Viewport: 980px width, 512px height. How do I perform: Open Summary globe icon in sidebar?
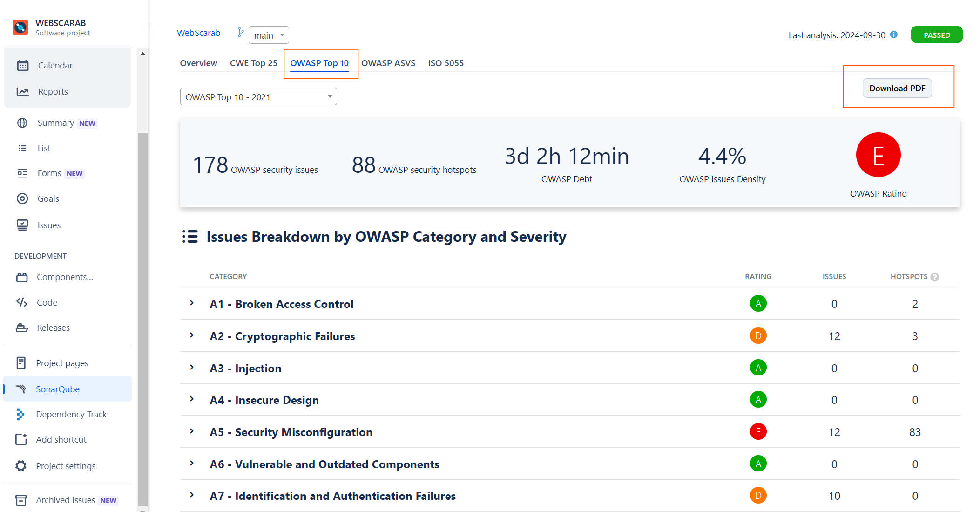click(22, 123)
